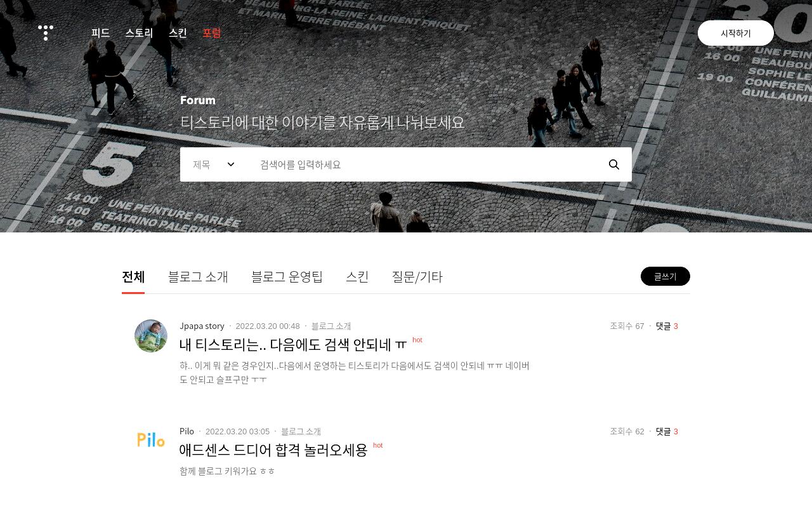Switch to the 질문/기타 tab

(417, 277)
